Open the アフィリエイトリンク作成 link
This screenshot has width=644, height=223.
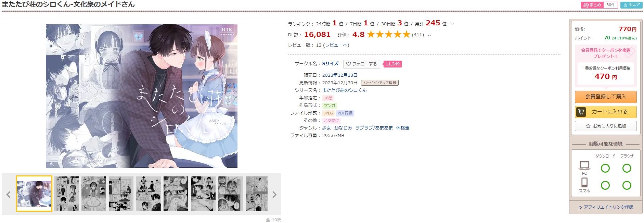[x=606, y=207]
